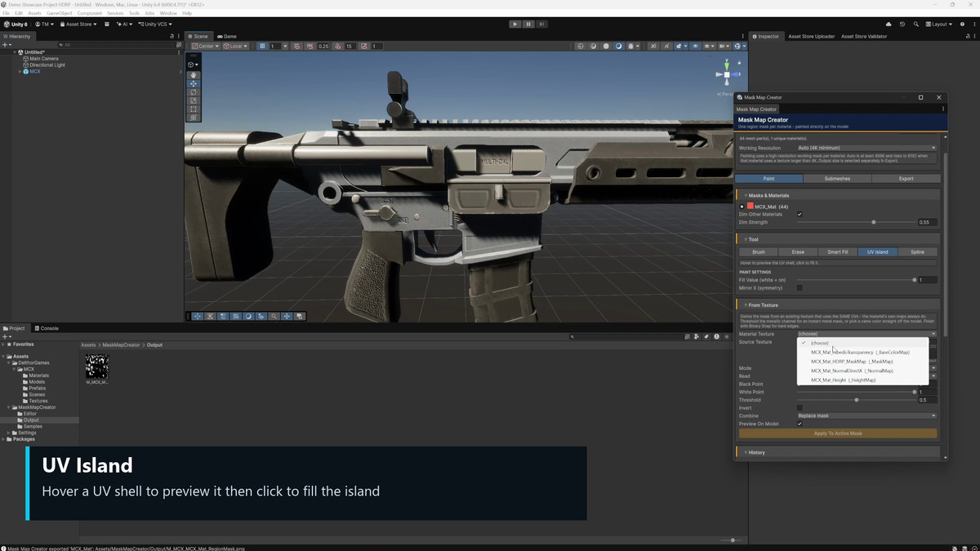
Task: Toggle Preview On Model checkbox
Action: [x=800, y=424]
